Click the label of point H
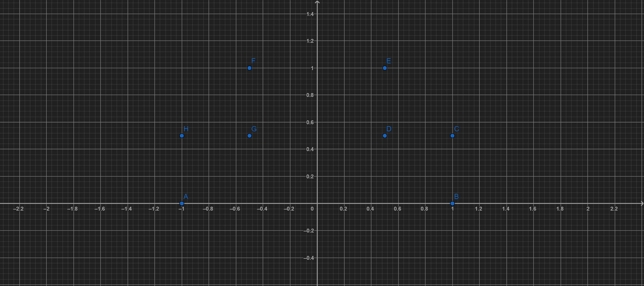The width and height of the screenshot is (644, 286). point(186,129)
